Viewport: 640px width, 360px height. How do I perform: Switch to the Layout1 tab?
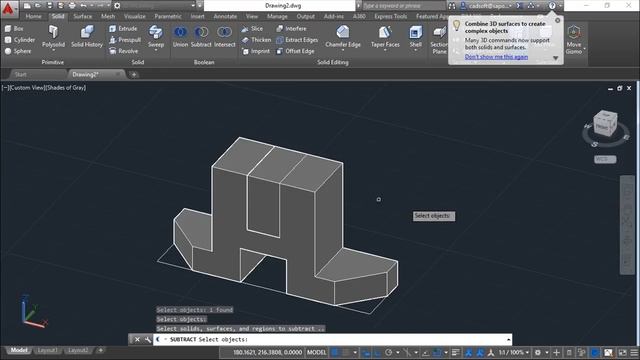pos(47,350)
